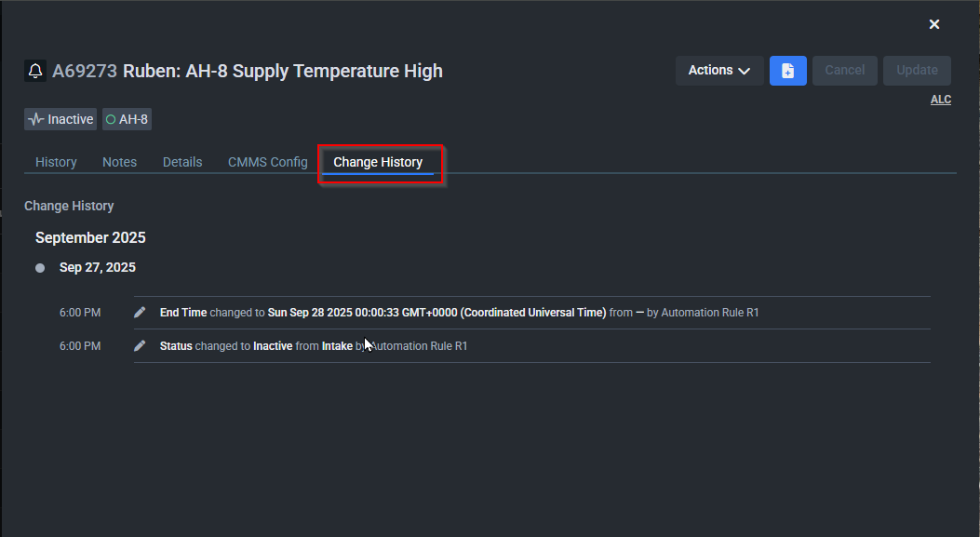Go to the Details tab
This screenshot has height=537, width=980.
coord(182,162)
